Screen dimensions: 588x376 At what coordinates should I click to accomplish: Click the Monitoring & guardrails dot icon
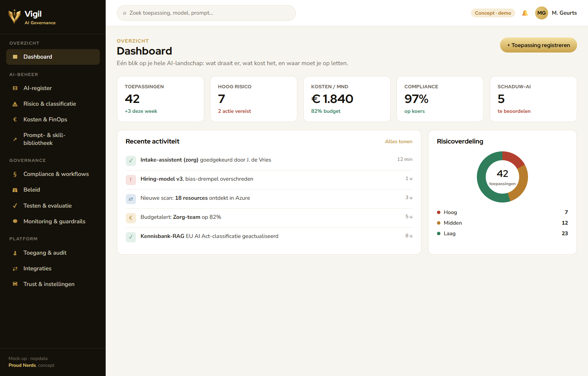pos(15,221)
